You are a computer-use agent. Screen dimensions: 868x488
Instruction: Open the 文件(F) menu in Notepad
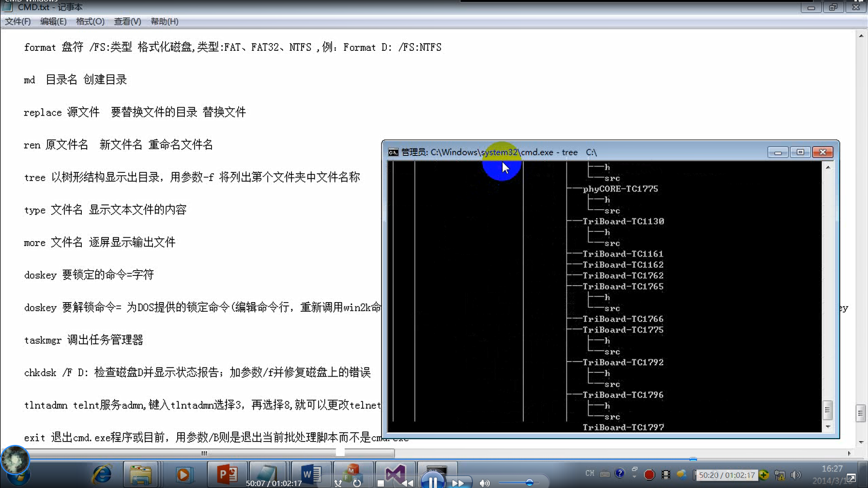click(x=18, y=21)
